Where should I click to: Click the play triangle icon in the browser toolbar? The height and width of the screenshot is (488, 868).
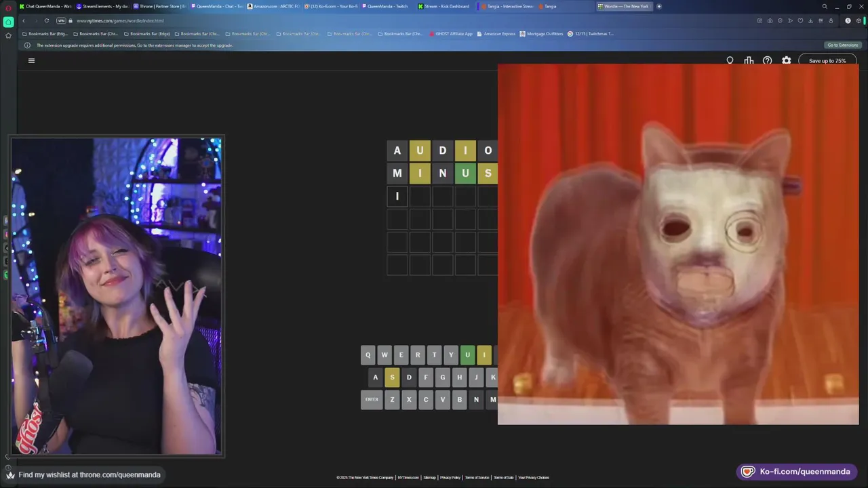(x=790, y=20)
